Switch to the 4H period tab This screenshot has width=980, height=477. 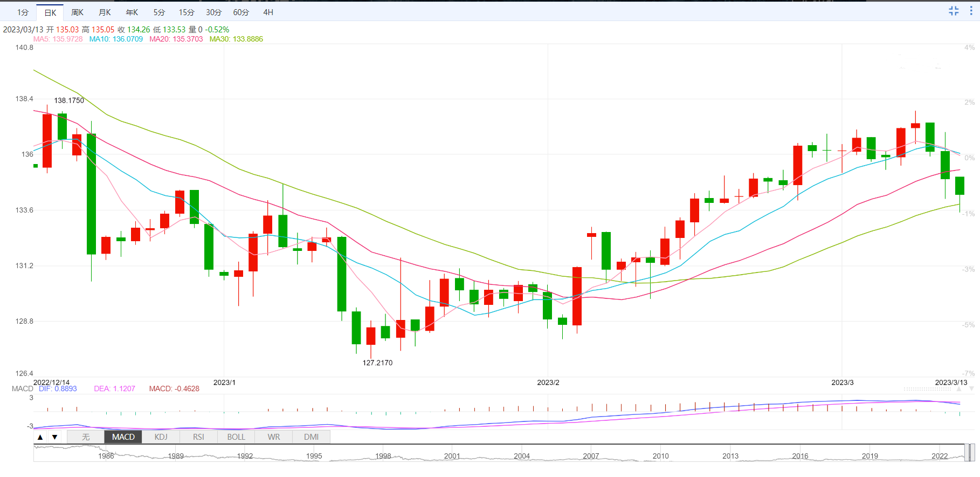[268, 12]
